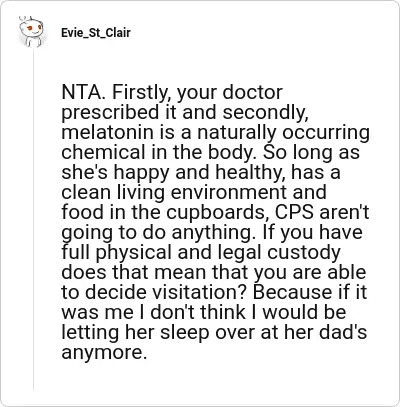Click the word "anymore." ending the comment
Screen dimensions: 400x407
click(104, 353)
